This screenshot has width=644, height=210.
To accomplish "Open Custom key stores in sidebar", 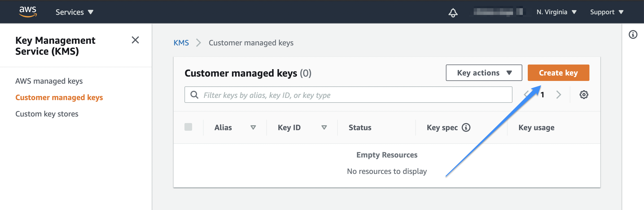I will [x=47, y=114].
